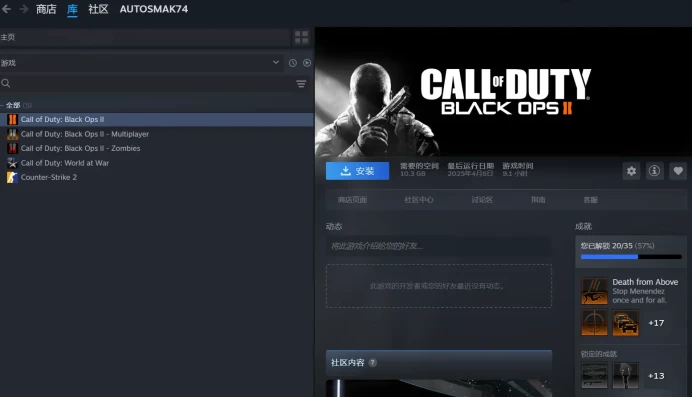The image size is (692, 397).
Task: Click the Zombies game icon
Action: pos(12,148)
